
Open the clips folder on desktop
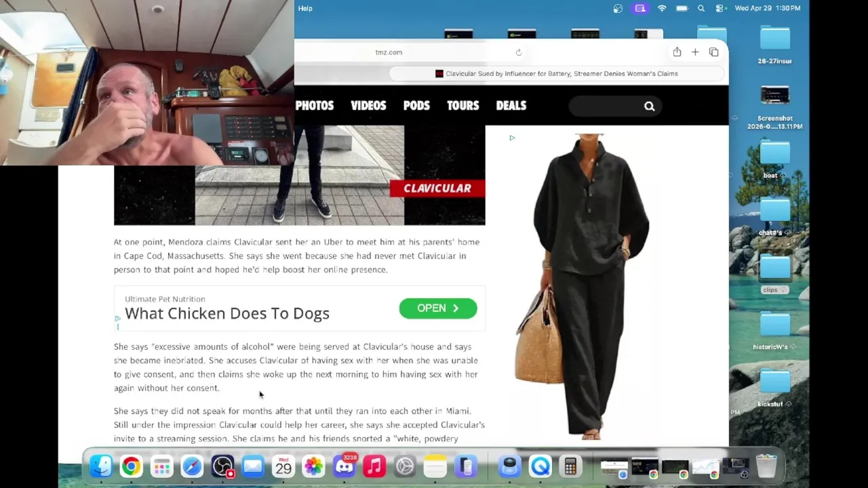point(774,274)
